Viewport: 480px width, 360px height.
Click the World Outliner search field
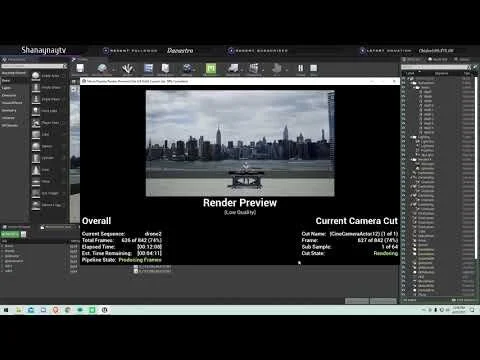436,67
